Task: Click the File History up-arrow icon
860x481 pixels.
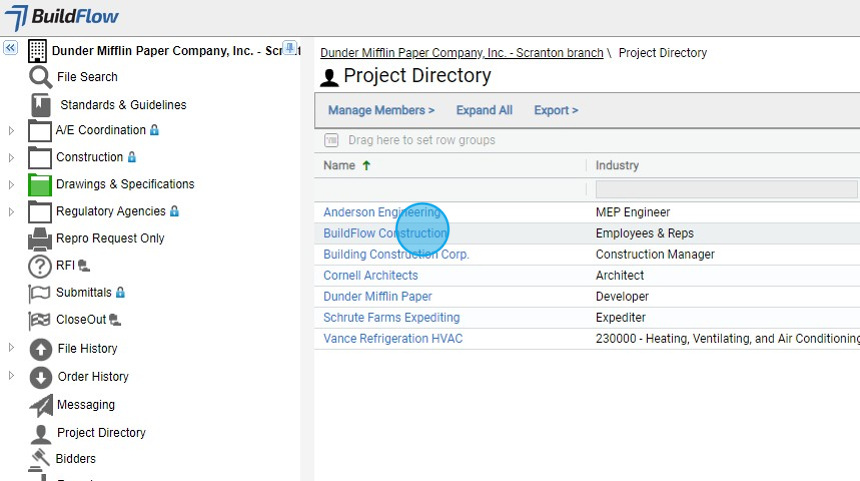Action: 41,349
